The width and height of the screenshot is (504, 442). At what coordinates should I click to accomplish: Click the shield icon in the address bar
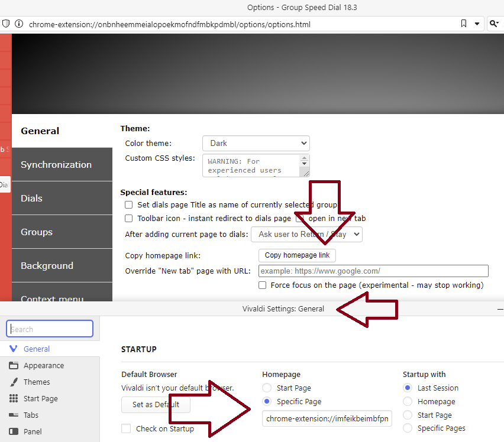pyautogui.click(x=7, y=24)
